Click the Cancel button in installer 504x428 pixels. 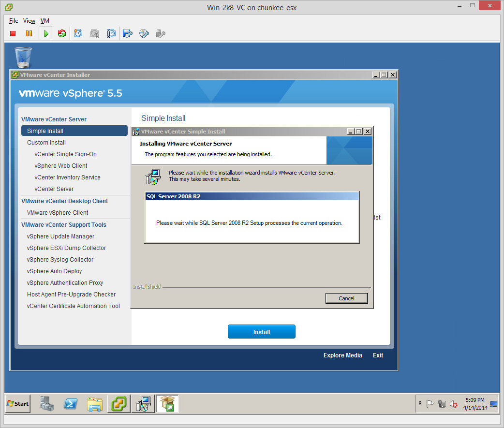click(346, 298)
